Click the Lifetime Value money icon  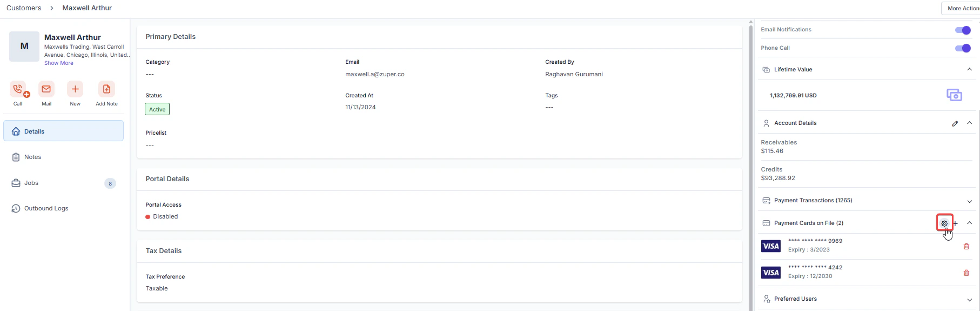tap(954, 95)
